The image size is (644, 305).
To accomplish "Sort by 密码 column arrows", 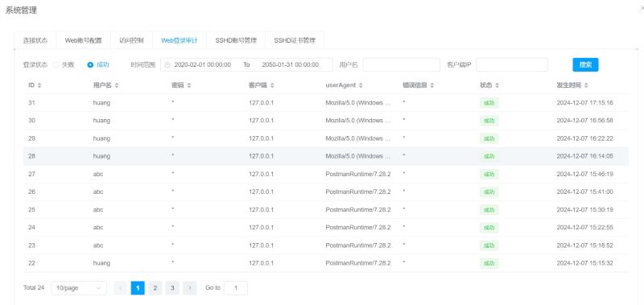I will tap(189, 85).
